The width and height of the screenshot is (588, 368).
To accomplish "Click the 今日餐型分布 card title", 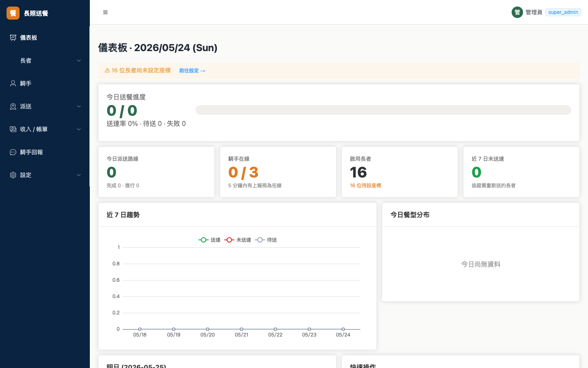I will pyautogui.click(x=410, y=215).
